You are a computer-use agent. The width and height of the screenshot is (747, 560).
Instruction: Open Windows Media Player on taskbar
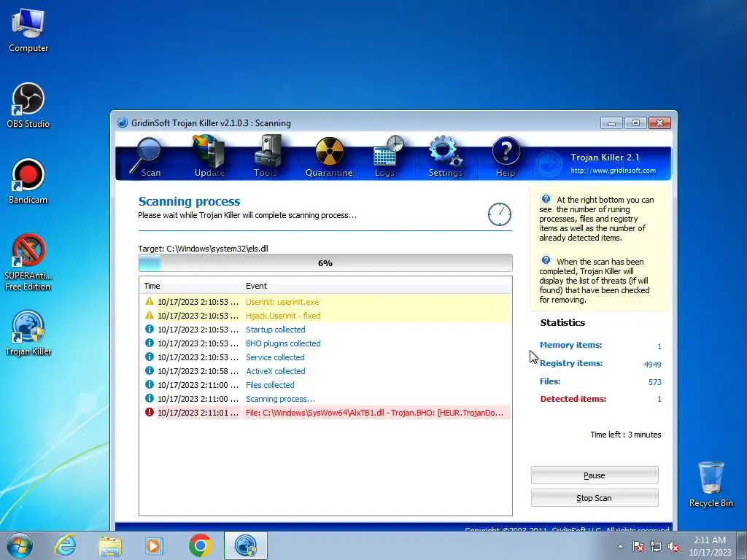[x=155, y=545]
